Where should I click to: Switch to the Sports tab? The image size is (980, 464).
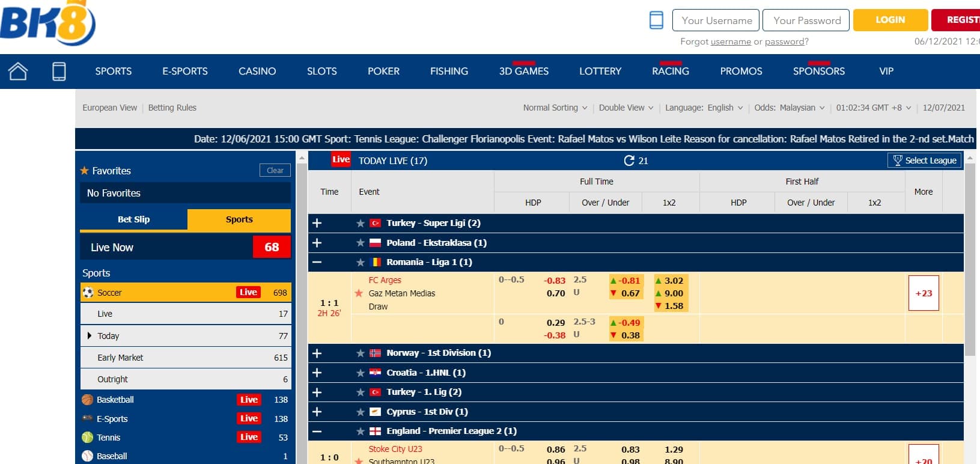coord(239,219)
